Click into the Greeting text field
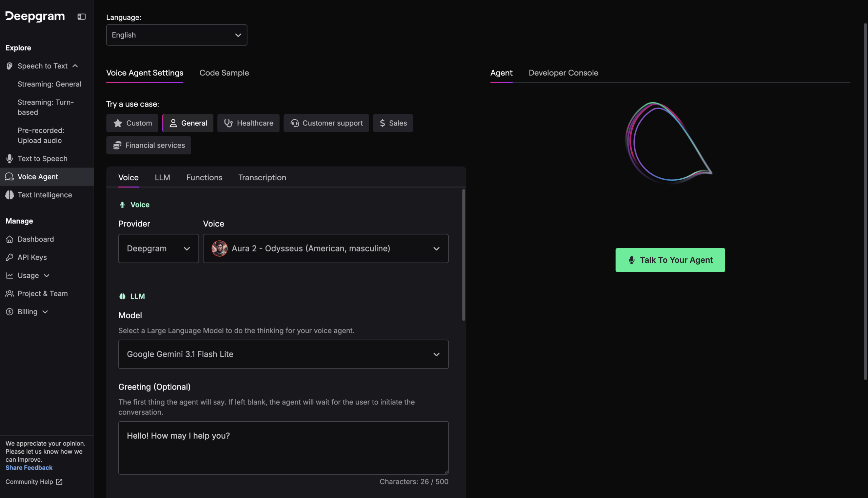 pos(283,448)
